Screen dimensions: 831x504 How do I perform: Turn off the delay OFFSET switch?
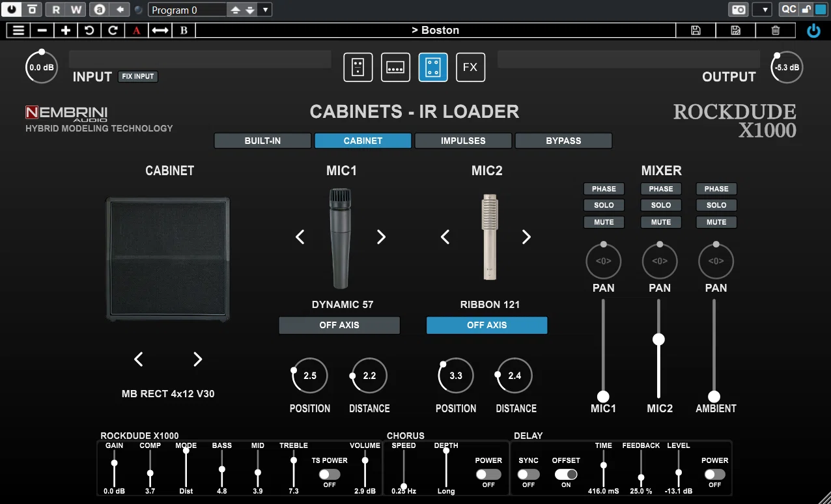pyautogui.click(x=566, y=475)
